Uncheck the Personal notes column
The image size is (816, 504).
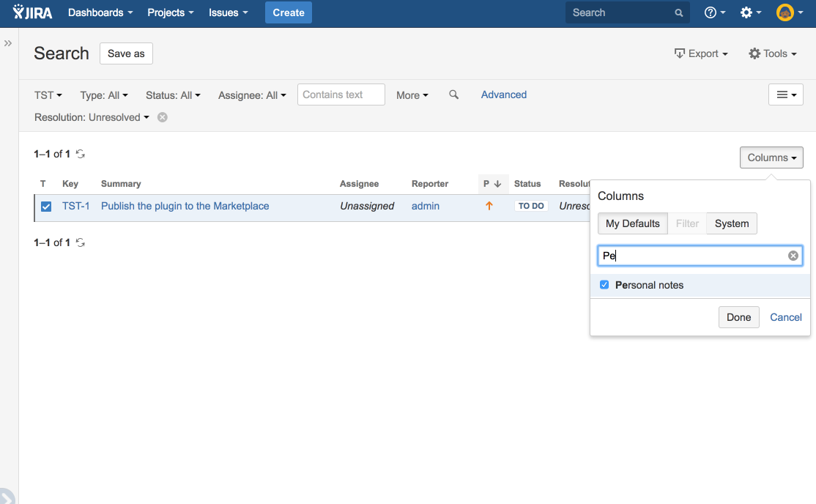(604, 284)
